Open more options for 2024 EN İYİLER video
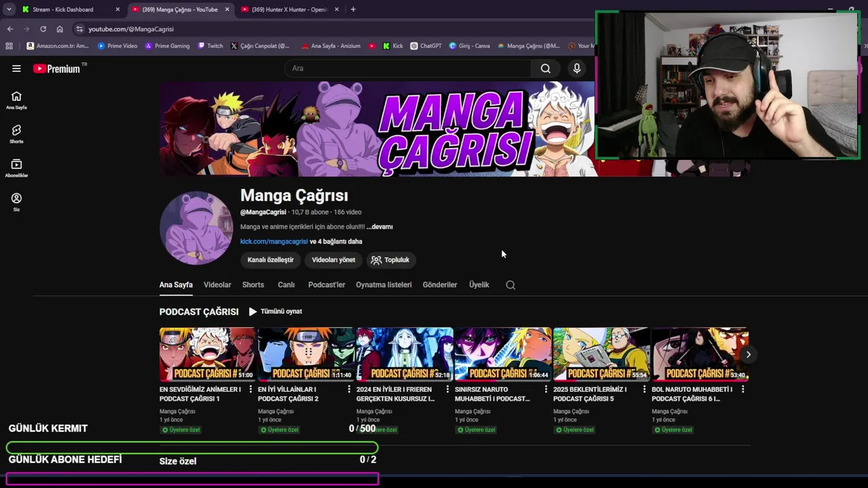 [448, 390]
